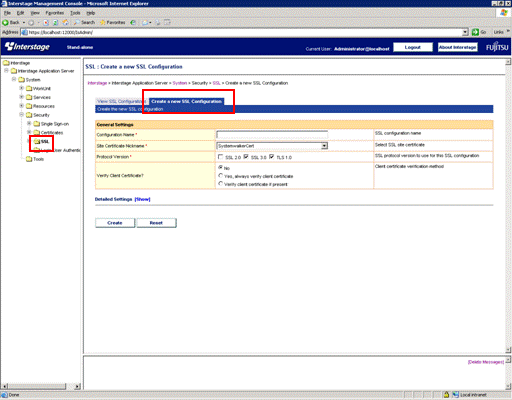The width and height of the screenshot is (512, 400).
Task: Open the Tools menu in menu bar
Action: tap(75, 13)
